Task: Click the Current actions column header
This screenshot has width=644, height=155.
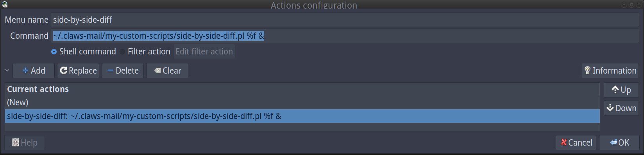Action: pos(302,89)
